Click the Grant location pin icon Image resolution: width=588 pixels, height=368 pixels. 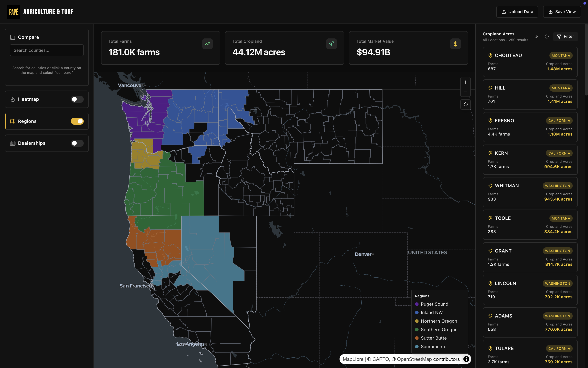(490, 251)
